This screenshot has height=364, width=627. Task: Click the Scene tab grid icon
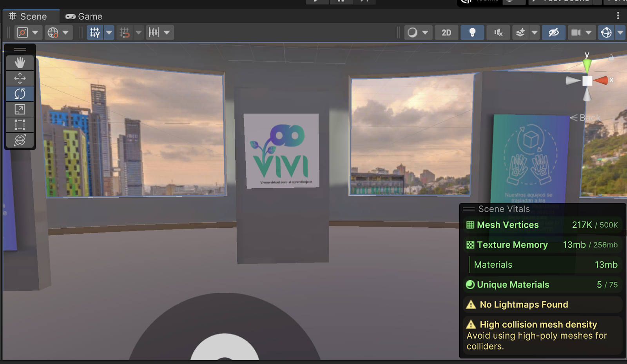[13, 16]
